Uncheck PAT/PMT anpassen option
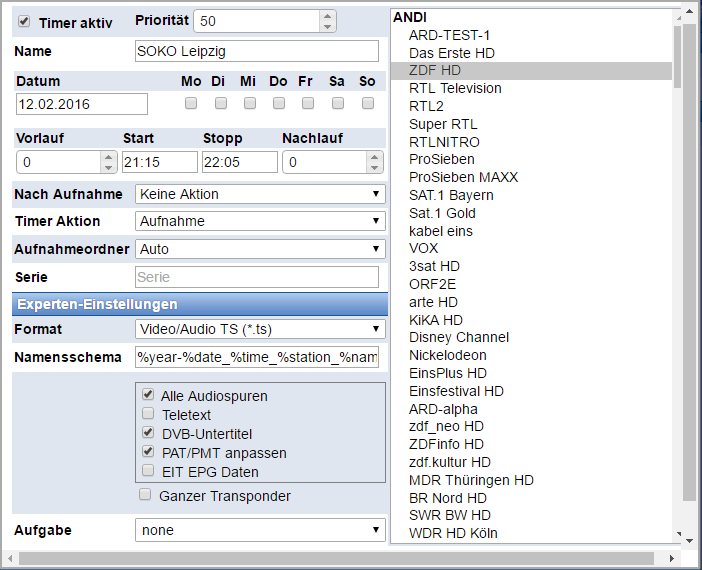Screen dimensions: 702x570 [148, 451]
